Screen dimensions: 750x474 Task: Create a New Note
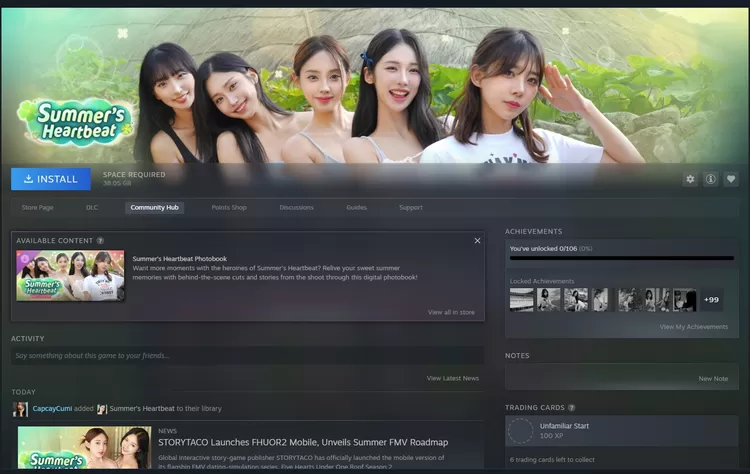pos(713,379)
